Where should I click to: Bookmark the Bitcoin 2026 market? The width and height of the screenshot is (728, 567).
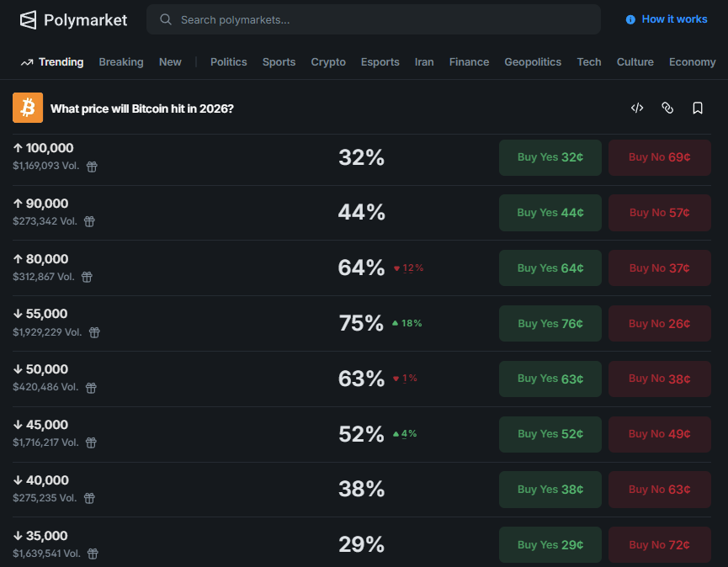tap(698, 108)
